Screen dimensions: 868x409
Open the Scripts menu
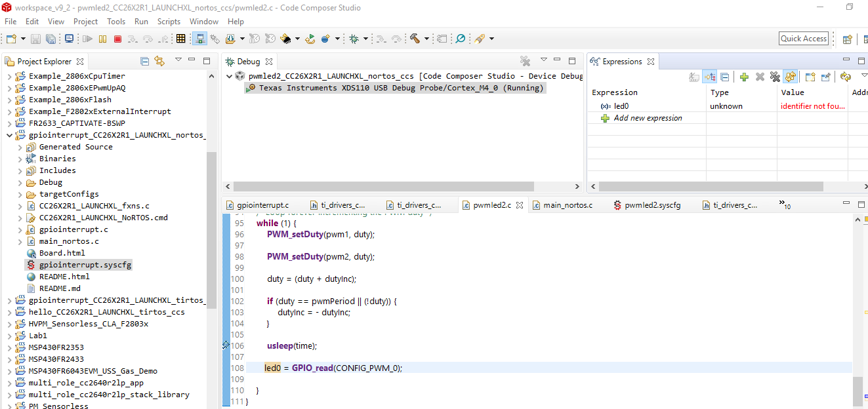coord(169,22)
